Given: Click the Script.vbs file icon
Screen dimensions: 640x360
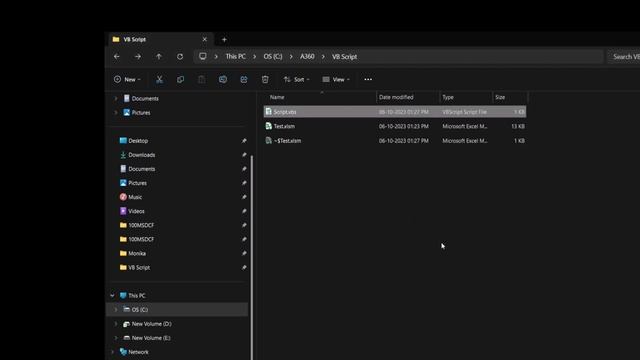Looking at the screenshot, I should click(x=268, y=111).
